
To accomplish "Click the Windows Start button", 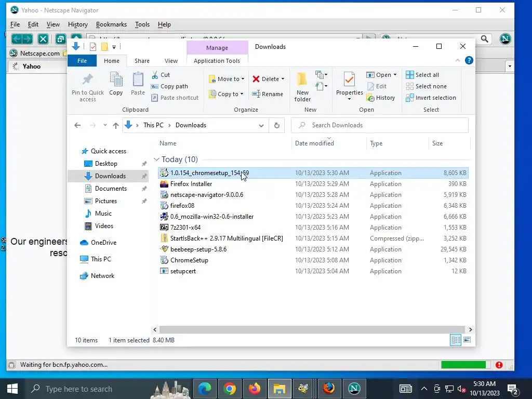I will click(12, 389).
